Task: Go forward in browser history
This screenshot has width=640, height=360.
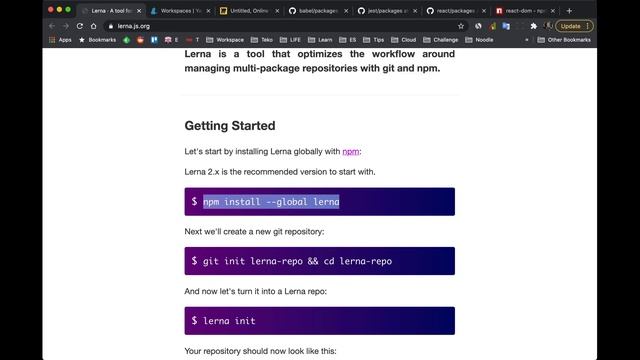Action: click(x=66, y=26)
